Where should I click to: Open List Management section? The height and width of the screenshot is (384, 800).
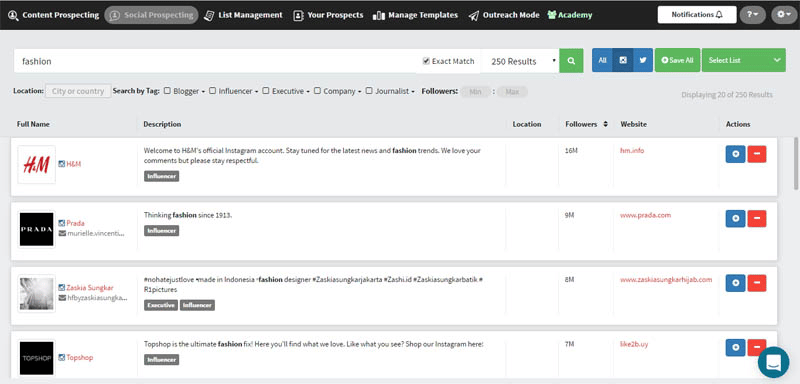click(243, 15)
